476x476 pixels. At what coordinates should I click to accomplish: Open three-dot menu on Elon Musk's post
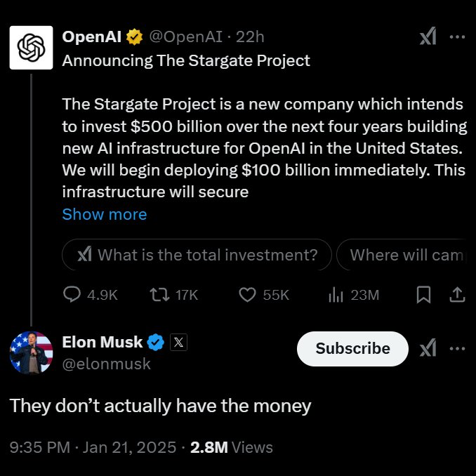(457, 349)
